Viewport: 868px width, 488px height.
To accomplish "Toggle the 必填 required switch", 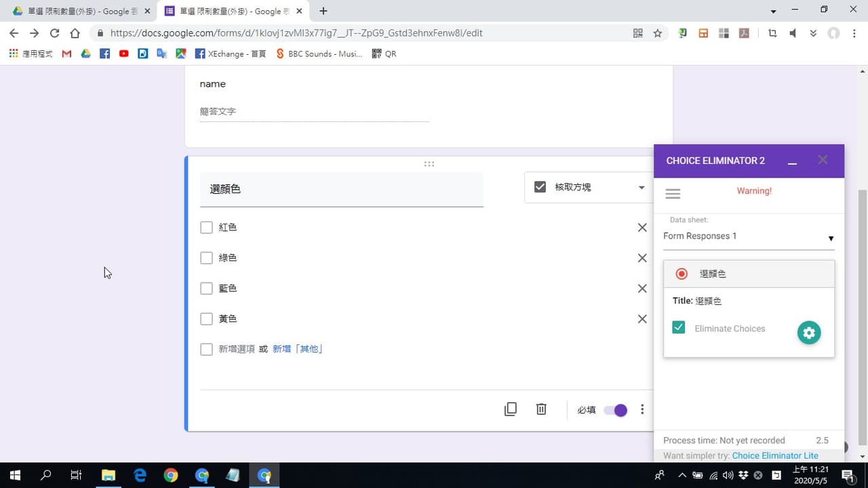I will pos(616,410).
